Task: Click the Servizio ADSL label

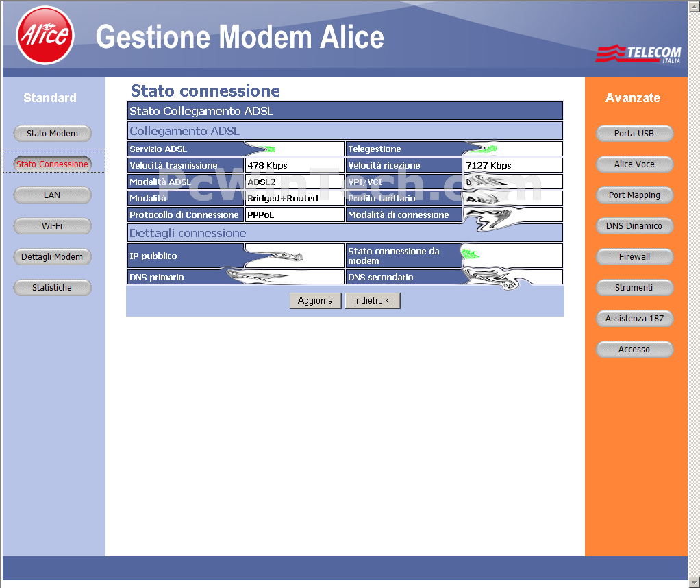Action: point(158,149)
